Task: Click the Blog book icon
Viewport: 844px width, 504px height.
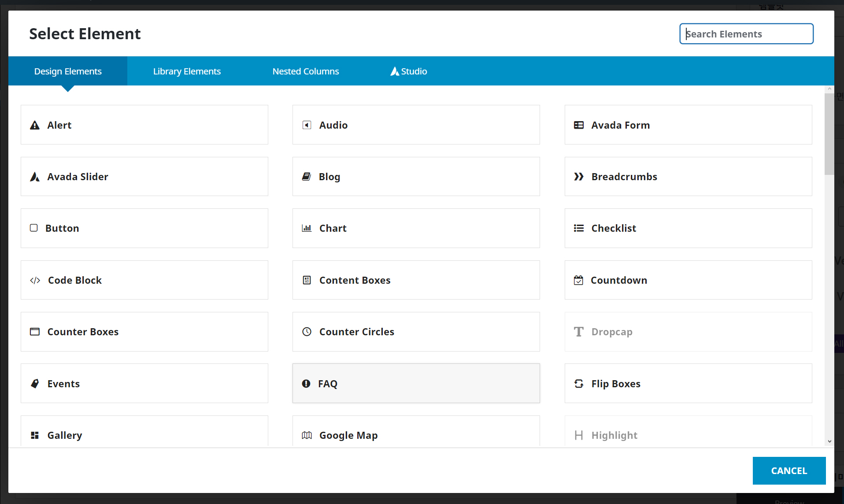Action: coord(307,177)
